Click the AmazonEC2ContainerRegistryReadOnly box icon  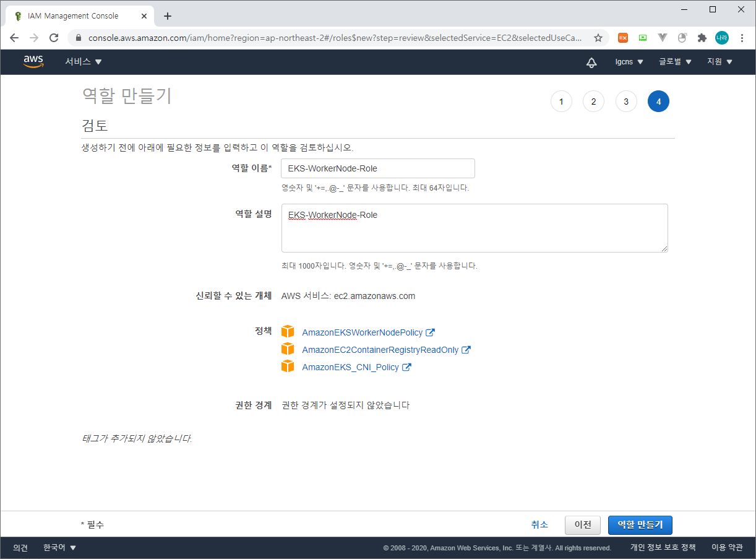288,349
